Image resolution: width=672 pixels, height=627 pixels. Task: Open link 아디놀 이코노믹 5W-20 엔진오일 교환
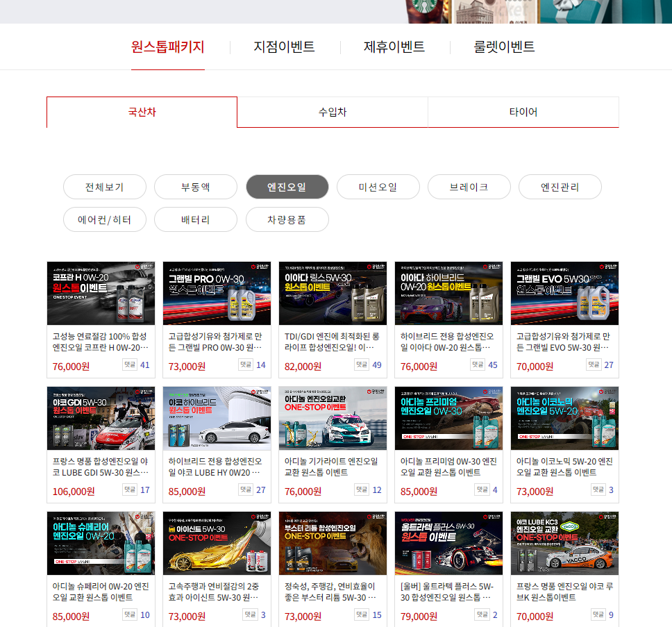(x=564, y=467)
